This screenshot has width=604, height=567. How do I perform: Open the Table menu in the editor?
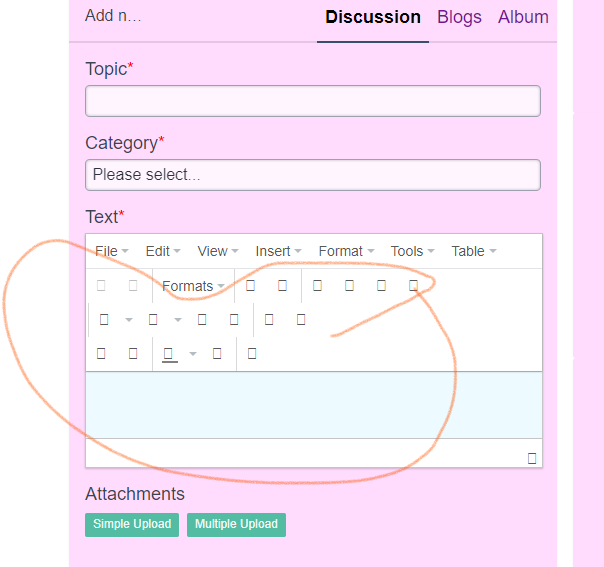(473, 251)
